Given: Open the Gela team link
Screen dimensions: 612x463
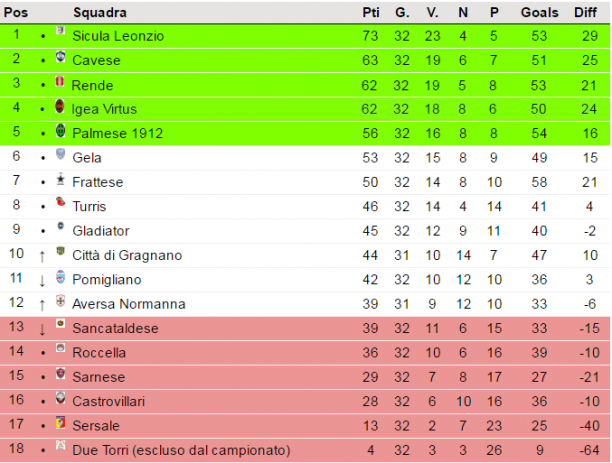Looking at the screenshot, I should pyautogui.click(x=87, y=158).
